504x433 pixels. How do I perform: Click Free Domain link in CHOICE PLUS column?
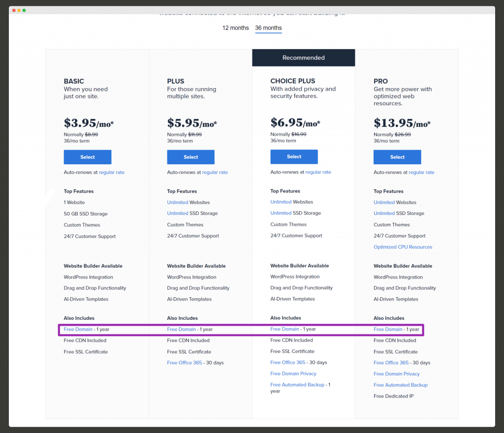click(x=284, y=329)
